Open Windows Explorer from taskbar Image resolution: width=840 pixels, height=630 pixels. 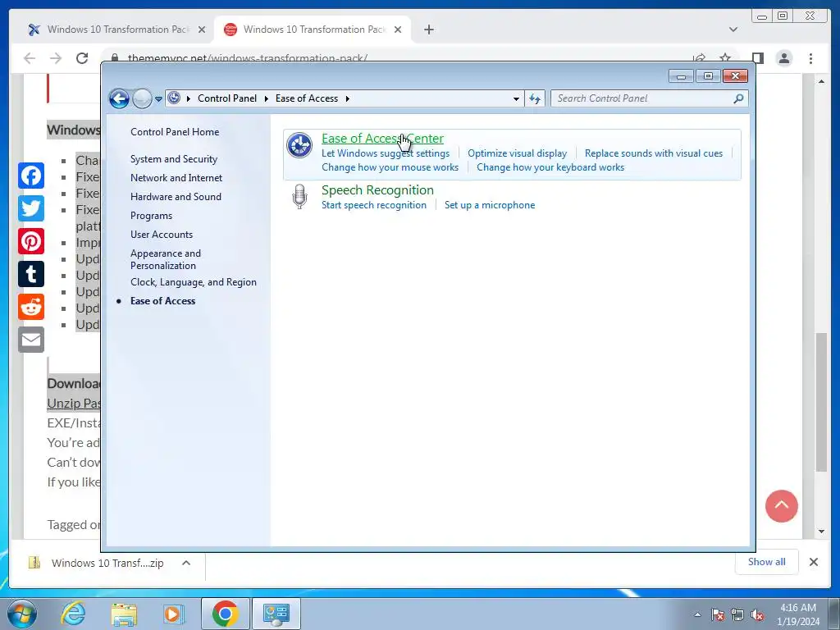tap(124, 614)
